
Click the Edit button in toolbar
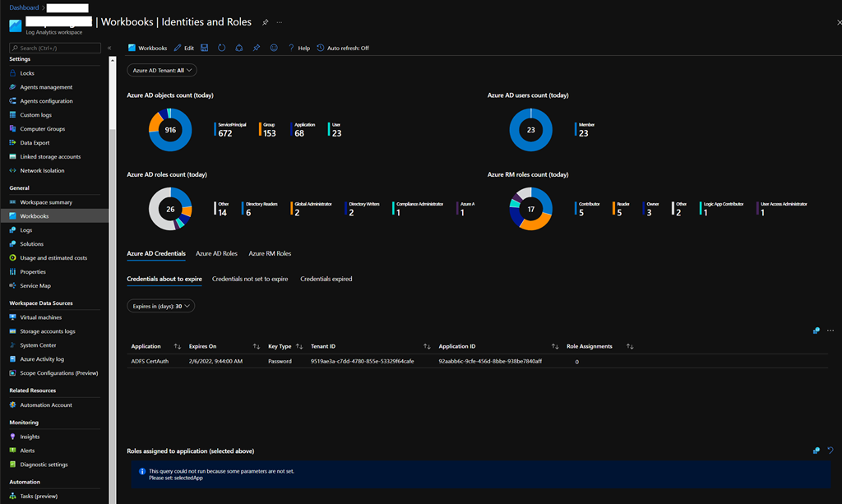pos(184,49)
